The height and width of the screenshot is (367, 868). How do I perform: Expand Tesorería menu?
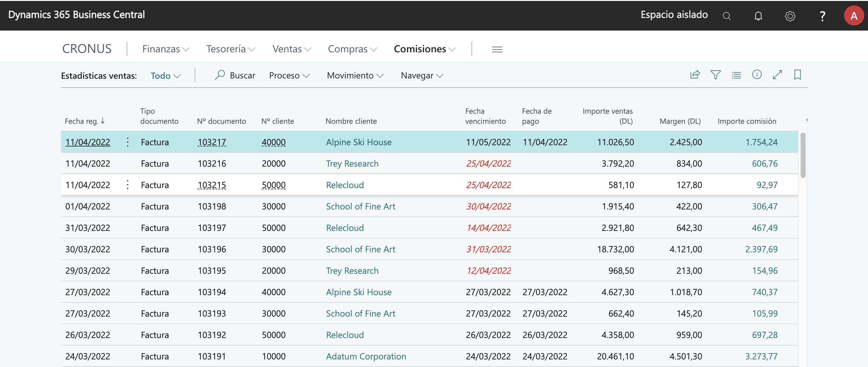click(231, 49)
